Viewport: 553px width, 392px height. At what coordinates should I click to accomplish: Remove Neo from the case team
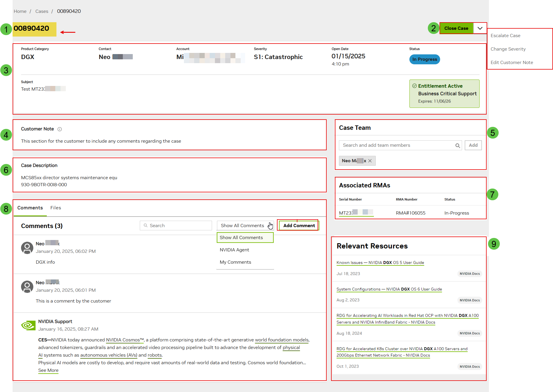coord(370,161)
